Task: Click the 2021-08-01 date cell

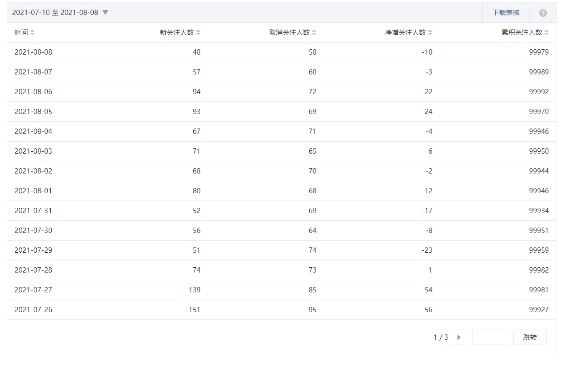Action: pyautogui.click(x=33, y=191)
